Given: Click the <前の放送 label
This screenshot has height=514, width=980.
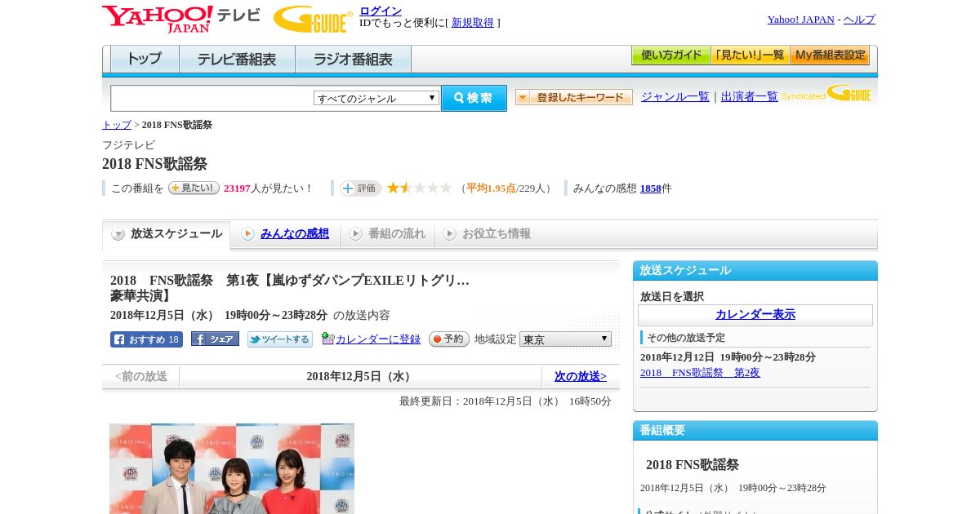Looking at the screenshot, I should [x=141, y=377].
